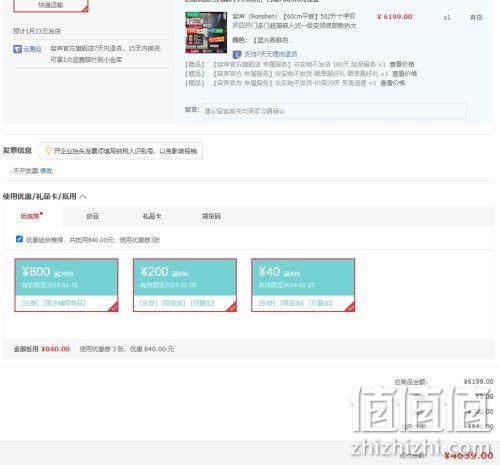Collapse the 使用优惠/礼品卡/抵用 section
Image resolution: width=500 pixels, height=465 pixels.
[83, 196]
